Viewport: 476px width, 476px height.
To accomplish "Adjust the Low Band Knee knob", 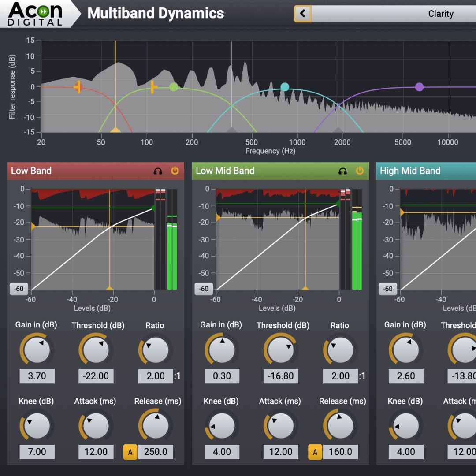I will pos(37,426).
